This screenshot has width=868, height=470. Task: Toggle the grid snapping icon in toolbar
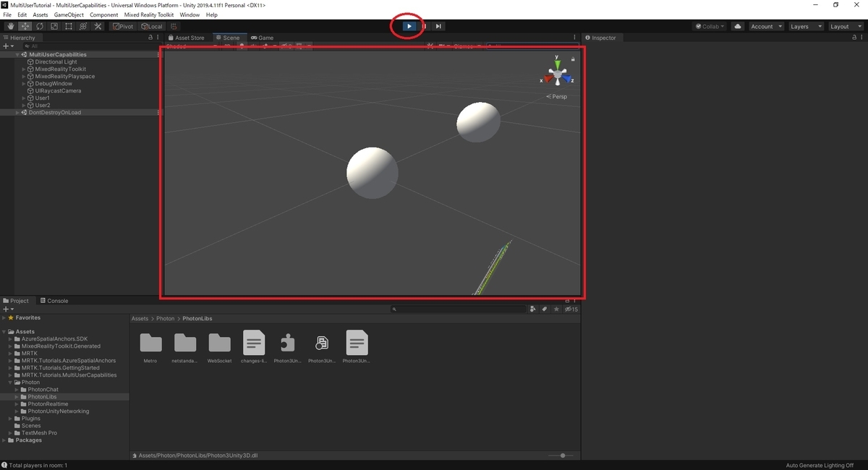point(174,27)
